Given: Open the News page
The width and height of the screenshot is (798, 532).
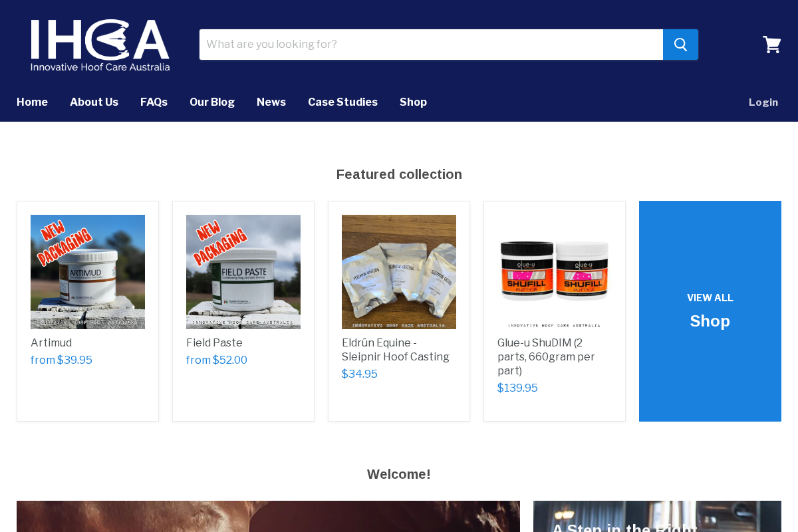Looking at the screenshot, I should [x=271, y=102].
